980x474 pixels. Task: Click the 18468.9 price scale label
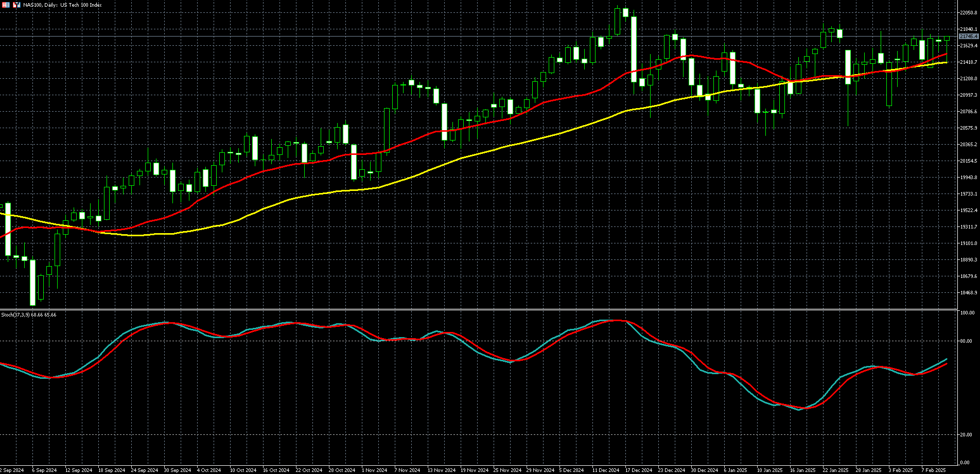tap(969, 293)
